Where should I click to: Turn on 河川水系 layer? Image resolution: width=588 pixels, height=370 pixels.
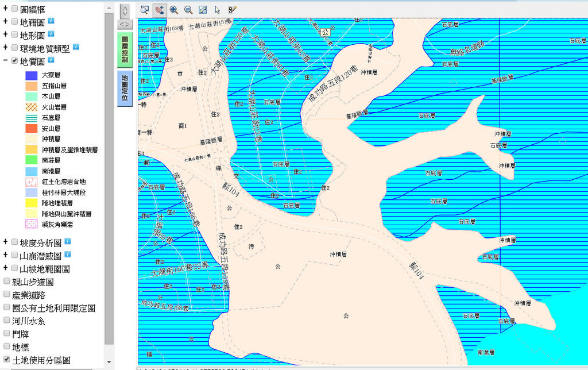point(7,321)
